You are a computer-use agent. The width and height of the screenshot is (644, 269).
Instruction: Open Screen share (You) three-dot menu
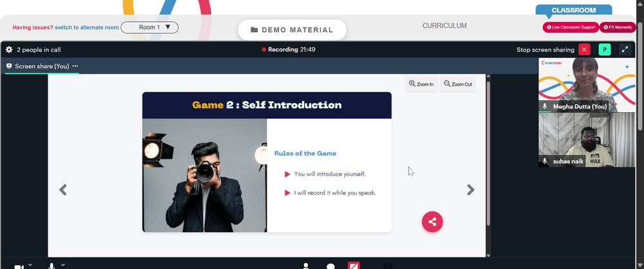[75, 66]
